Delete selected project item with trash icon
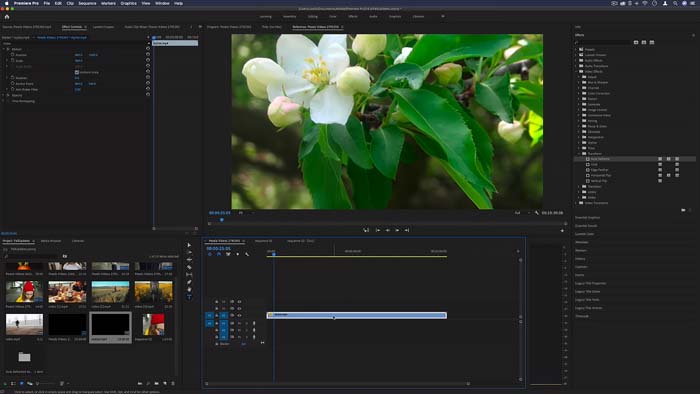The height and width of the screenshot is (394, 700). (173, 383)
